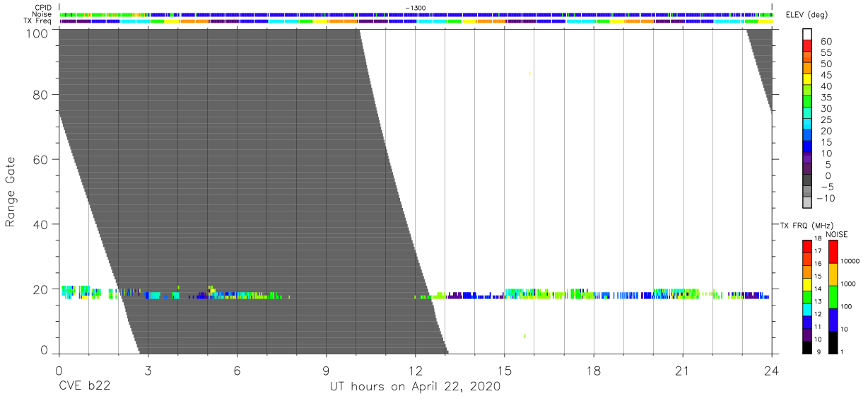The width and height of the screenshot is (868, 401).
Task: Click the 'Range Gate' y-axis title
Action: tap(11, 192)
